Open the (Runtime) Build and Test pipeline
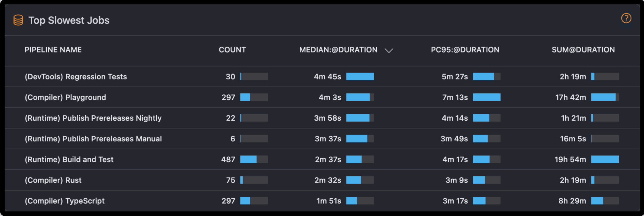Image resolution: width=644 pixels, height=216 pixels. (x=69, y=159)
